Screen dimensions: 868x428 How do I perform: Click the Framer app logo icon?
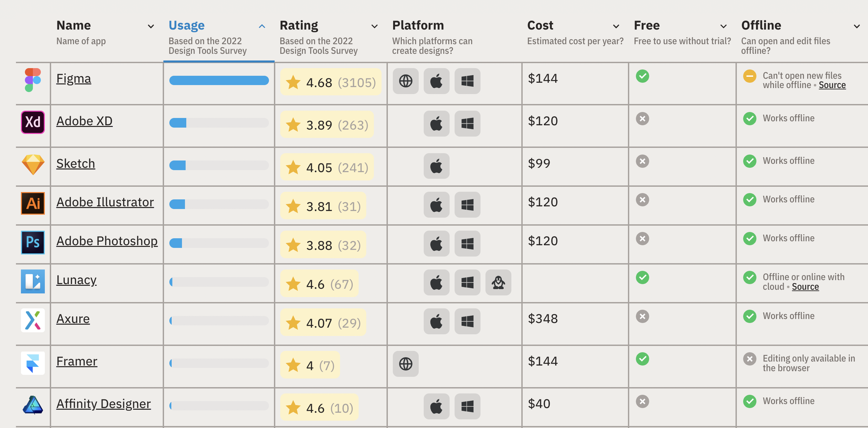[x=33, y=363]
